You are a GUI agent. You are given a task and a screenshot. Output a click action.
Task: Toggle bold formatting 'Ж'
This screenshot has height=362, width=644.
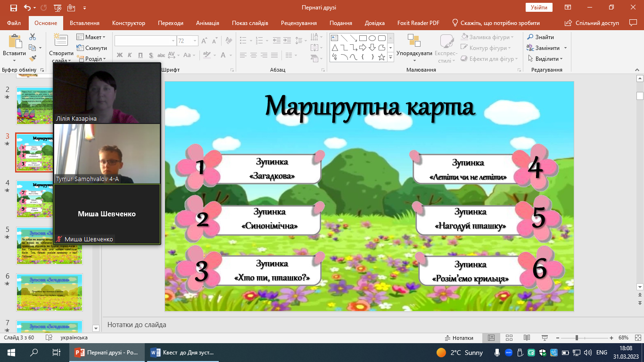tap(119, 55)
